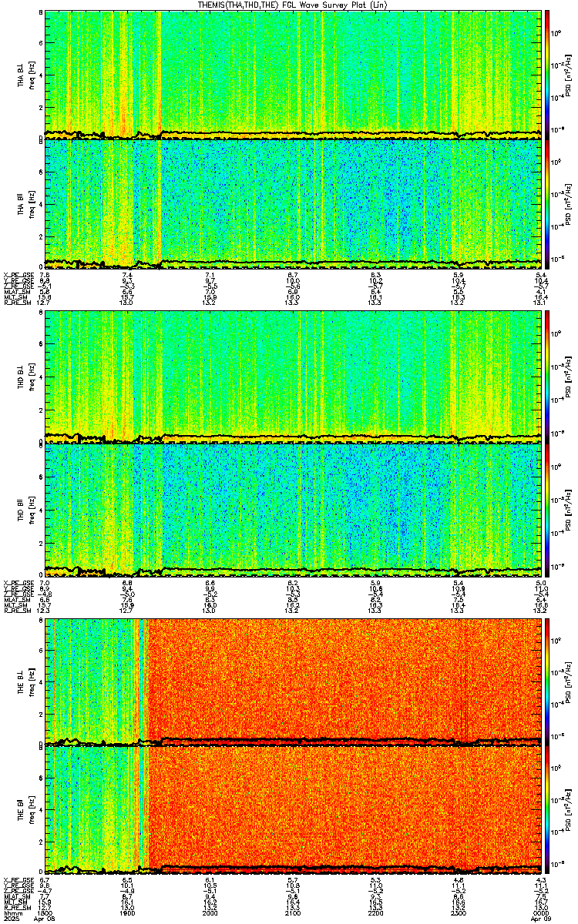
Task: Click the plot title THEMIS FGL Wave Survey Plot
Action: click(294, 5)
